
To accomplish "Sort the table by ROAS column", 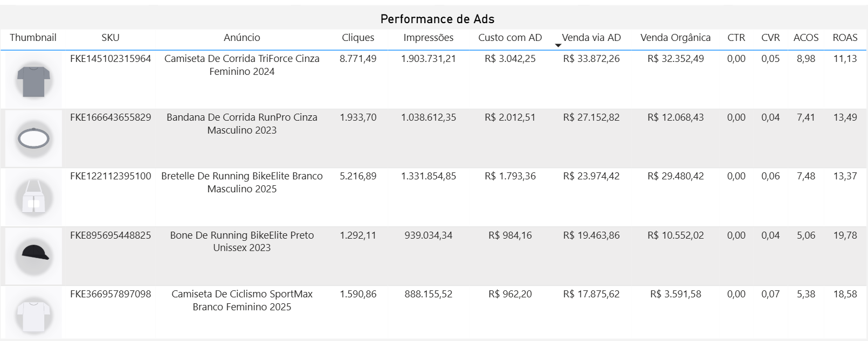I will pyautogui.click(x=844, y=38).
